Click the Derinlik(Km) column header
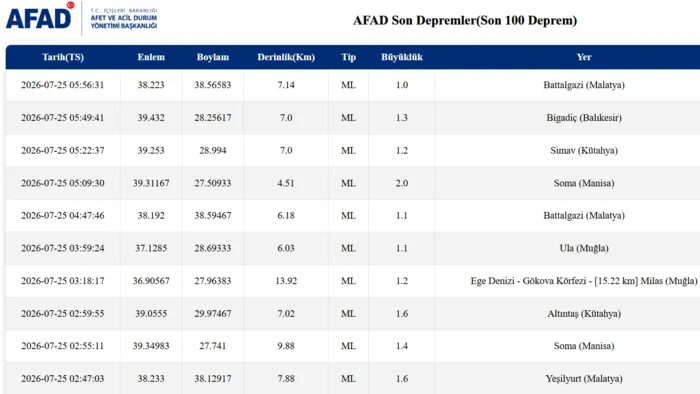This screenshot has width=700, height=394. 286,57
